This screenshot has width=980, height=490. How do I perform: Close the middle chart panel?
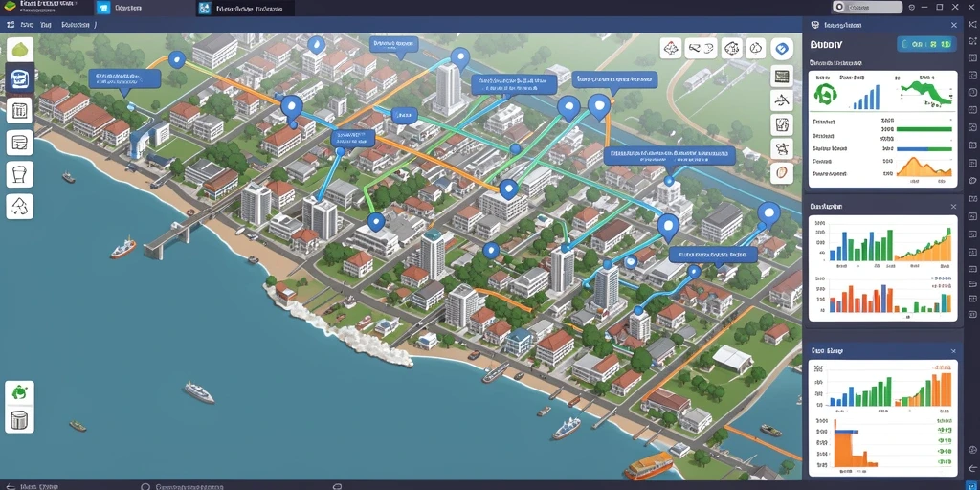tap(953, 206)
